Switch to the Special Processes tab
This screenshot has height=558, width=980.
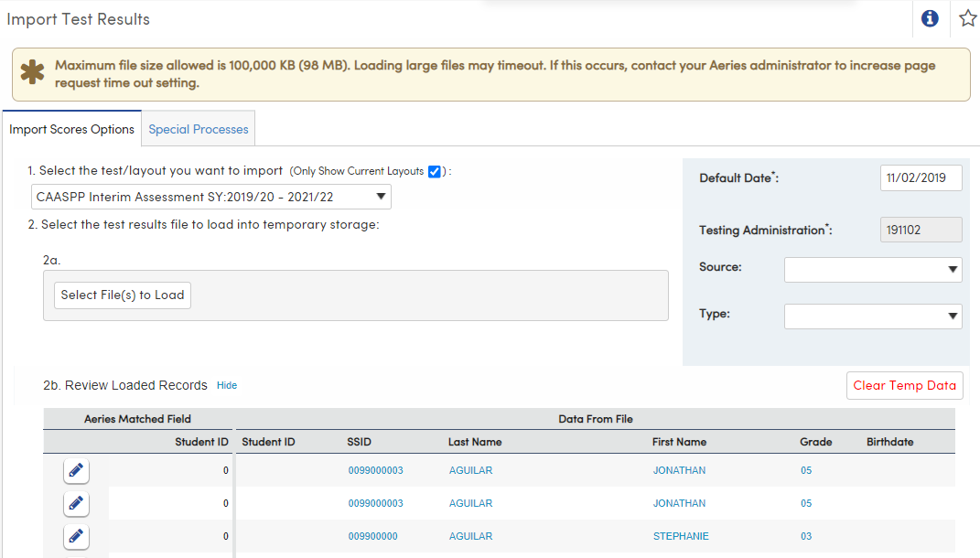click(x=199, y=129)
